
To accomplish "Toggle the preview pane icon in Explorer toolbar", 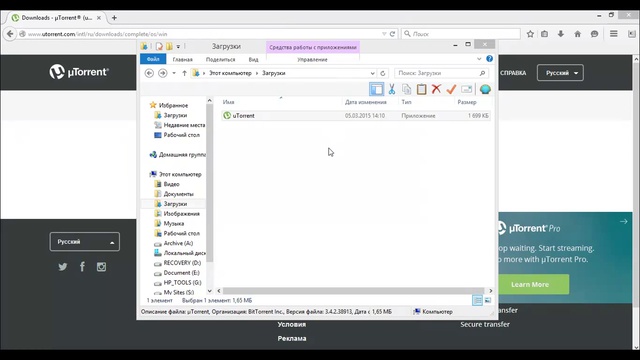I will click(376, 89).
